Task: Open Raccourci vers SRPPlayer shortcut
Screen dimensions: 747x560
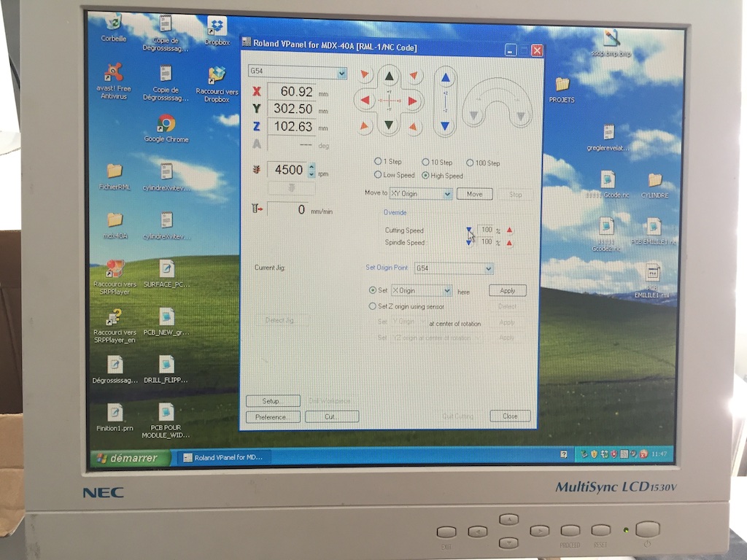Action: [x=115, y=277]
